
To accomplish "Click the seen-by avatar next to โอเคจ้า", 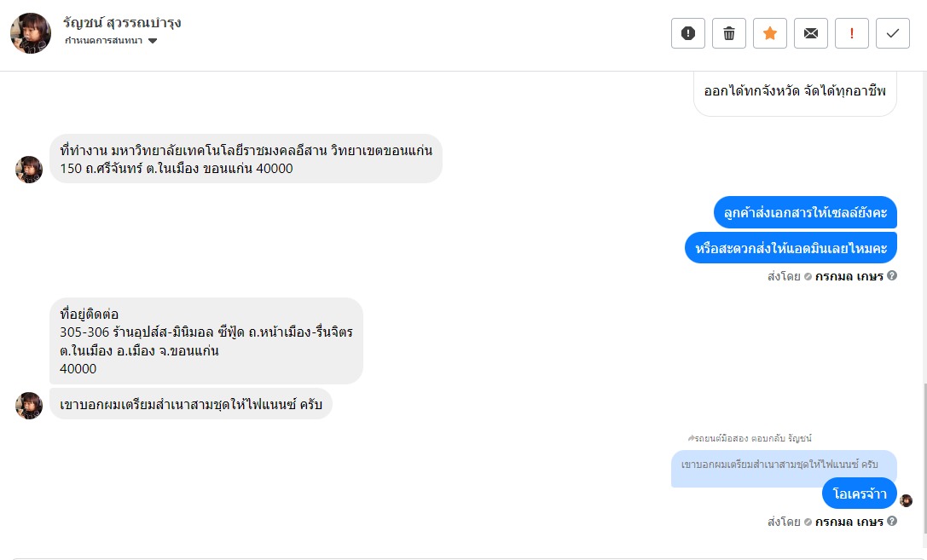I will 906,500.
